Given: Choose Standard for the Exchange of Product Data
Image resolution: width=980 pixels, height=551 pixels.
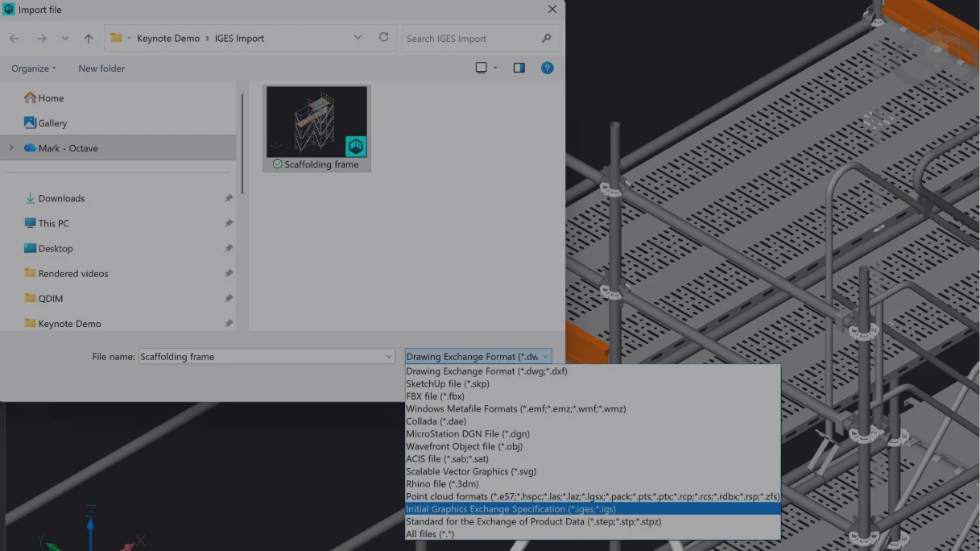Looking at the screenshot, I should 593,521.
